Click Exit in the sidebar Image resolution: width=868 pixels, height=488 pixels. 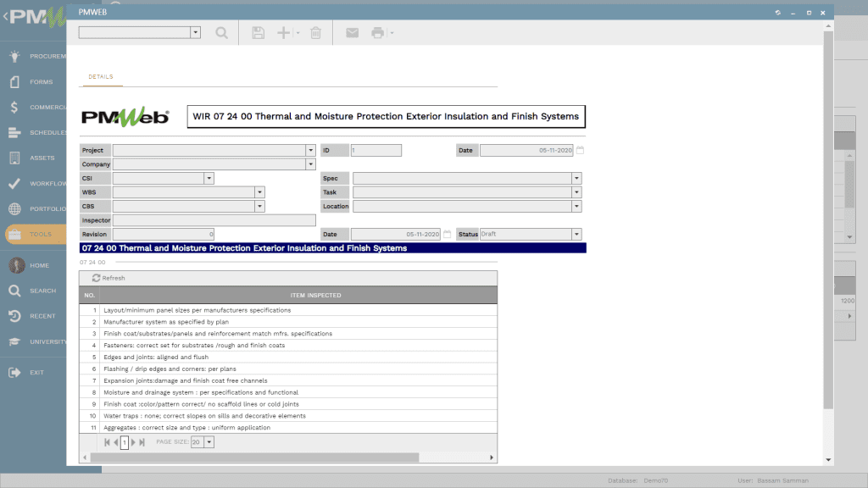28,373
